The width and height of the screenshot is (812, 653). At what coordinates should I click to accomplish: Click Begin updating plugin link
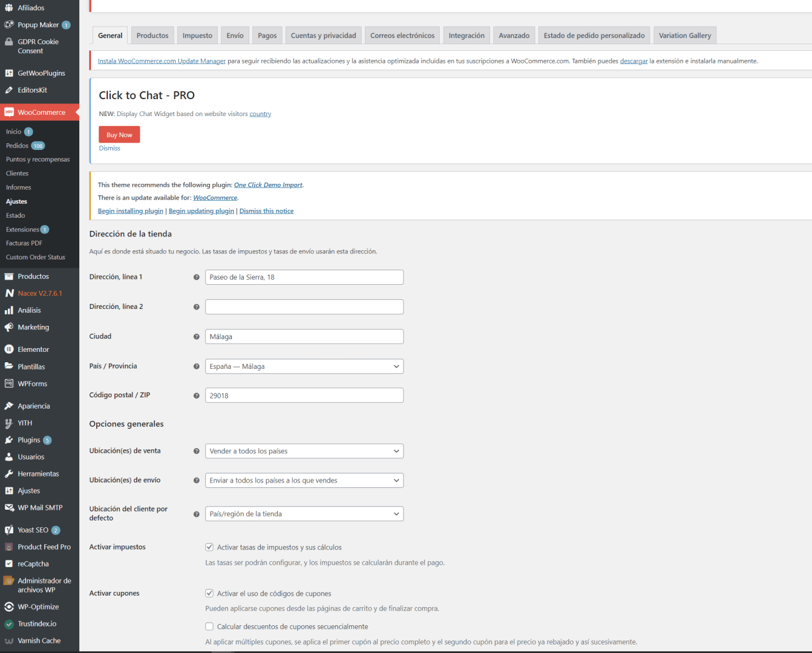pos(201,211)
